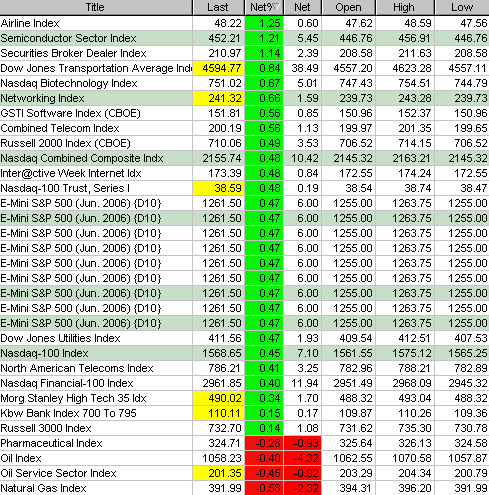
Task: Select Morg Stanley High Tech 35 Idx row
Action: (244, 398)
